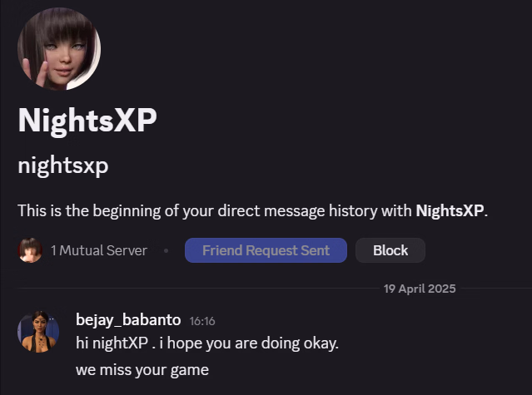Click the word "okay" in the first message
Viewport: 532px width, 395px height.
319,343
